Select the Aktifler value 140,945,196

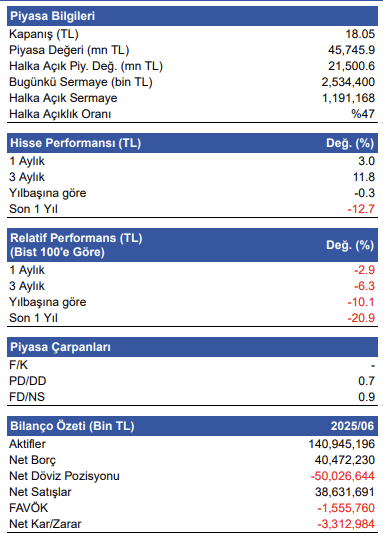click(342, 444)
